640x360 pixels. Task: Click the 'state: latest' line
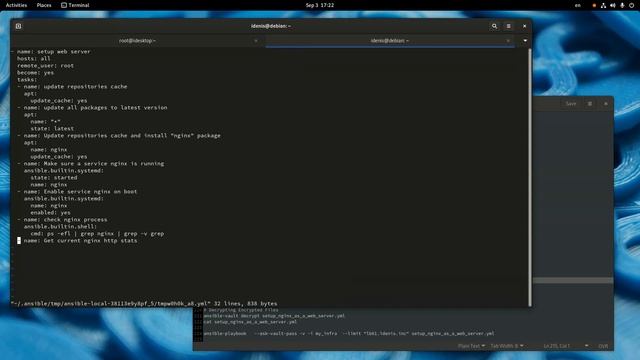click(52, 129)
